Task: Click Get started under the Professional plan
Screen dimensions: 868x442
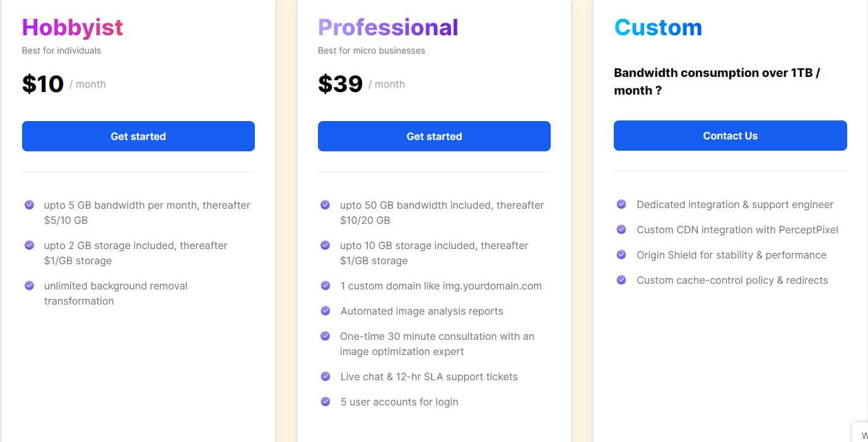Action: pos(434,136)
